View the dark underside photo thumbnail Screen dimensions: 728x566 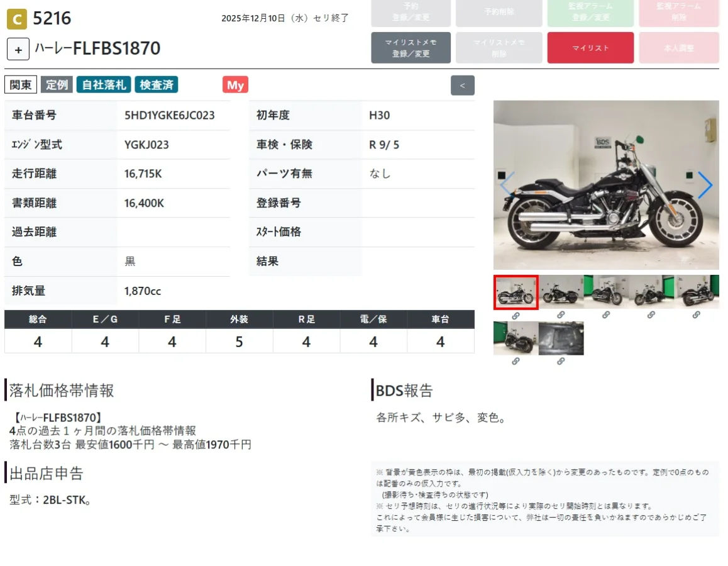click(x=561, y=338)
